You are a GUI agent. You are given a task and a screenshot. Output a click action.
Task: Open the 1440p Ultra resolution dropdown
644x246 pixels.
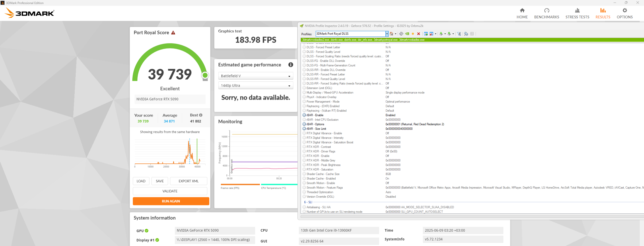[256, 85]
